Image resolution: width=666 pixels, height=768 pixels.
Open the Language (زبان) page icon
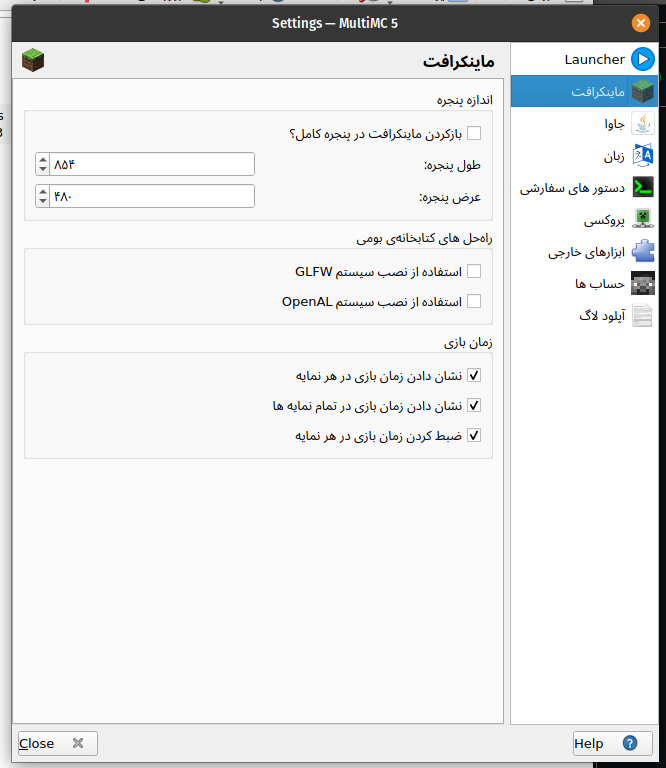(642, 155)
